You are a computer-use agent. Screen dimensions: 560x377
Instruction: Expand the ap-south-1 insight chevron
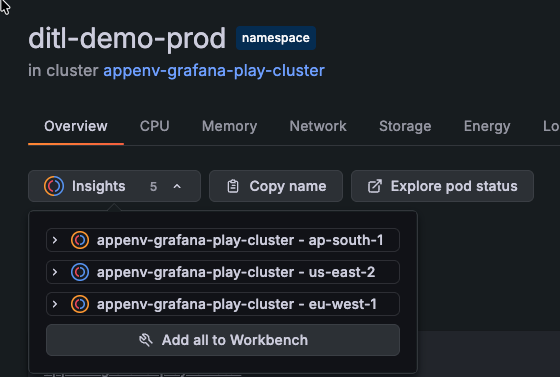click(x=55, y=240)
